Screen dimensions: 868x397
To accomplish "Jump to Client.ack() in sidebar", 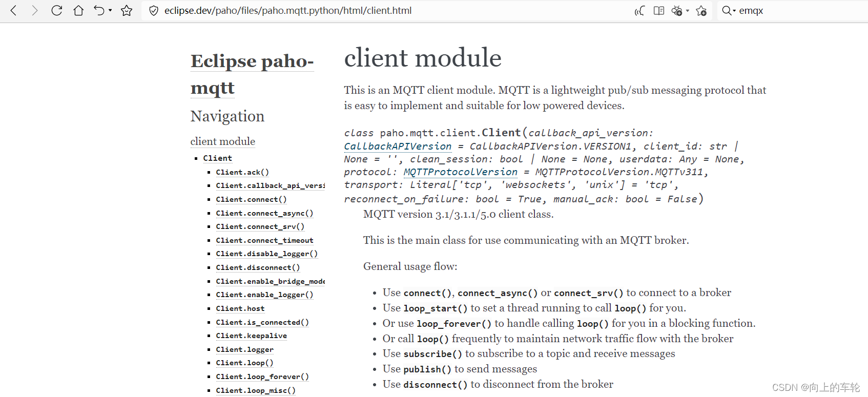I will click(x=242, y=172).
